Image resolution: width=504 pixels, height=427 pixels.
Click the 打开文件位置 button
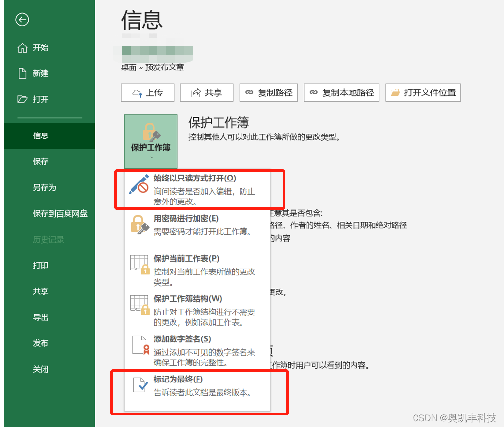pyautogui.click(x=423, y=92)
